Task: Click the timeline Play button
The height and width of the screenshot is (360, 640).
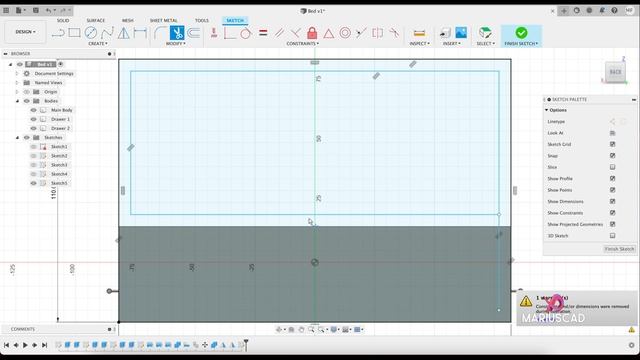Action: click(25, 345)
